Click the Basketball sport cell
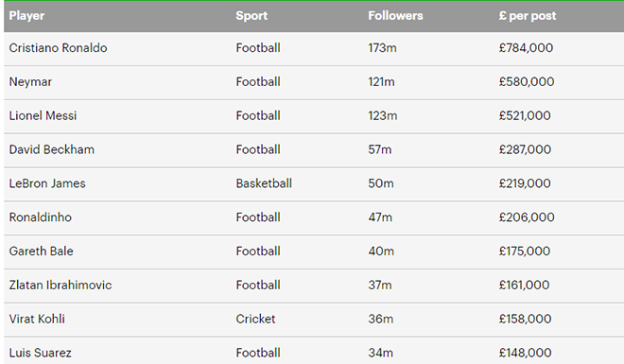624x364 pixels. pos(264,183)
